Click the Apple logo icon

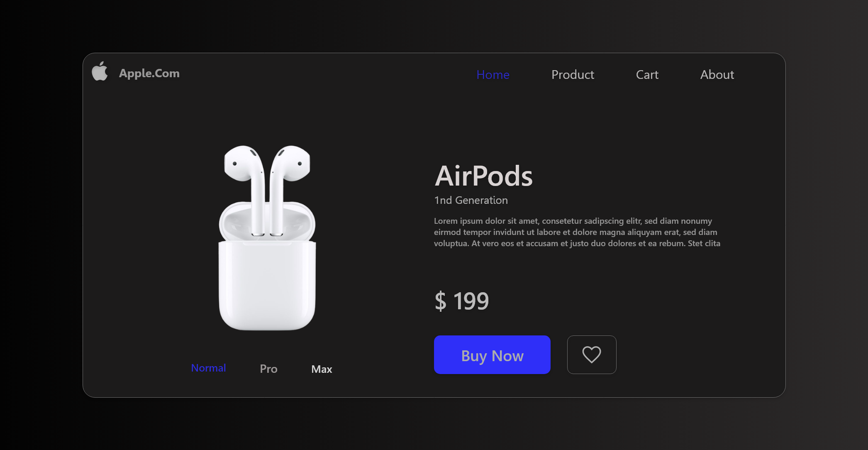pyautogui.click(x=100, y=71)
